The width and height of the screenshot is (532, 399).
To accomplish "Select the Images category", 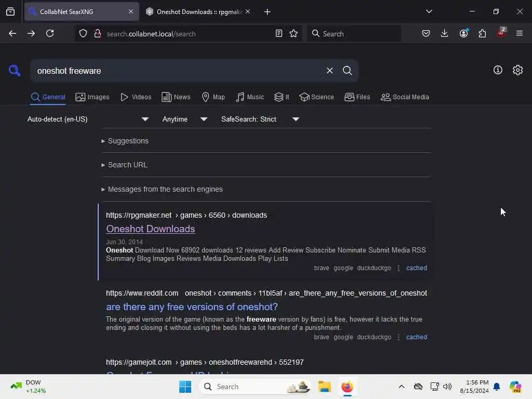I will coord(92,97).
